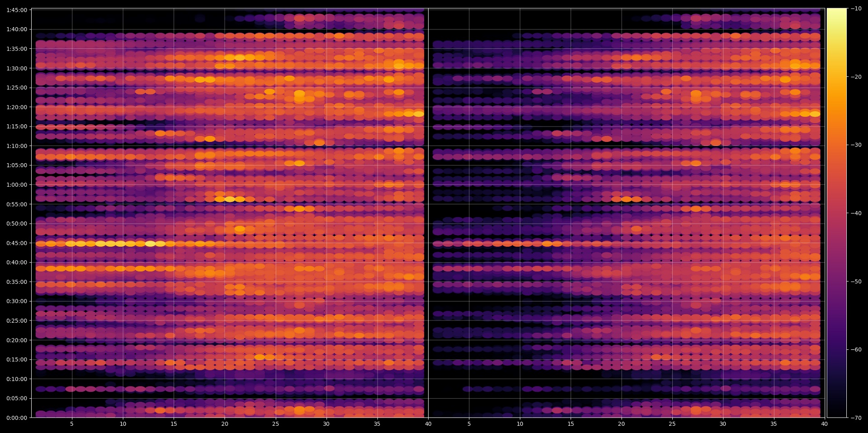The height and width of the screenshot is (433, 868).
Task: Select x-axis tick 40 ending the right heatmap
Action: (825, 424)
